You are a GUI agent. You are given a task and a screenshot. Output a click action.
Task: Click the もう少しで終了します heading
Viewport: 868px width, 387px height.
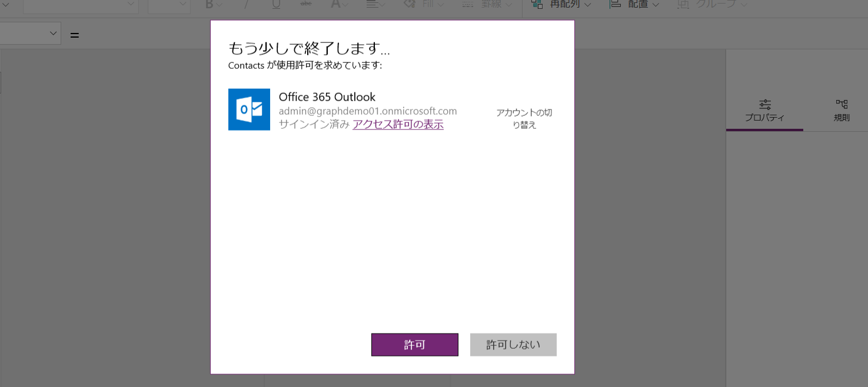[309, 48]
